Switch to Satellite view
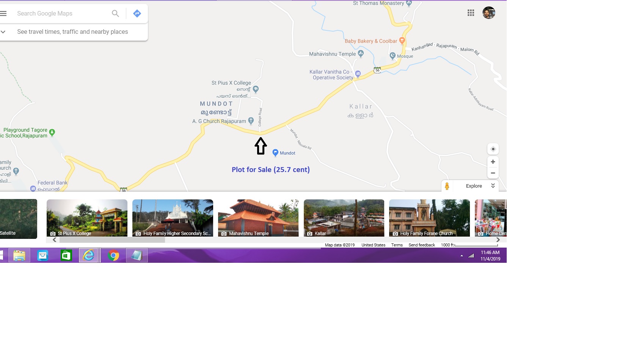The width and height of the screenshot is (644, 338). click(18, 219)
